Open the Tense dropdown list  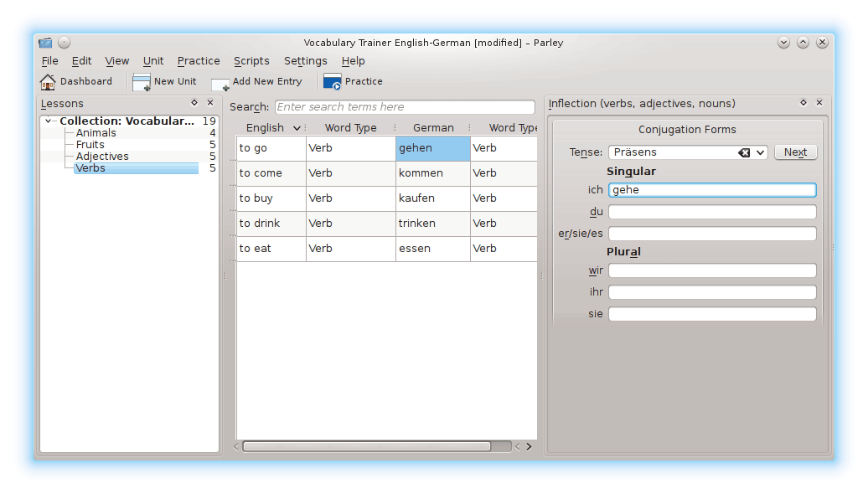[761, 152]
